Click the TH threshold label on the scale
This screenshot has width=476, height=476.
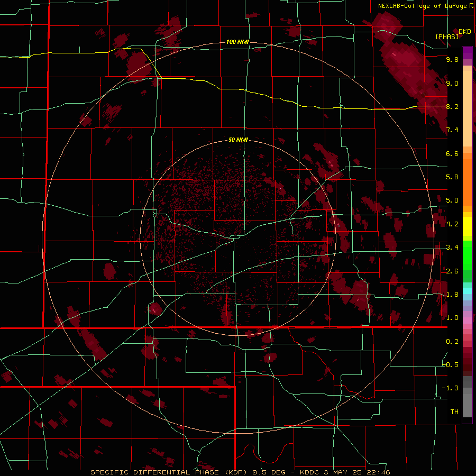[454, 411]
